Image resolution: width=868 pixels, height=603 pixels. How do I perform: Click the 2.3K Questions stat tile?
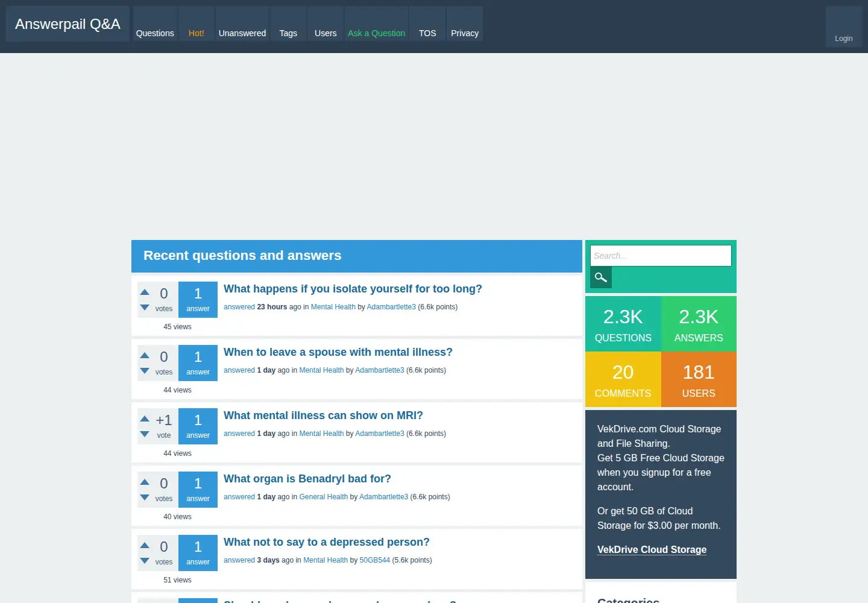[x=623, y=324]
